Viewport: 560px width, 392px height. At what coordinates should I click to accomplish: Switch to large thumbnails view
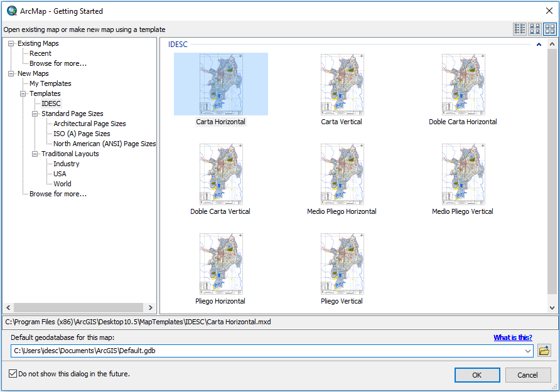point(551,28)
